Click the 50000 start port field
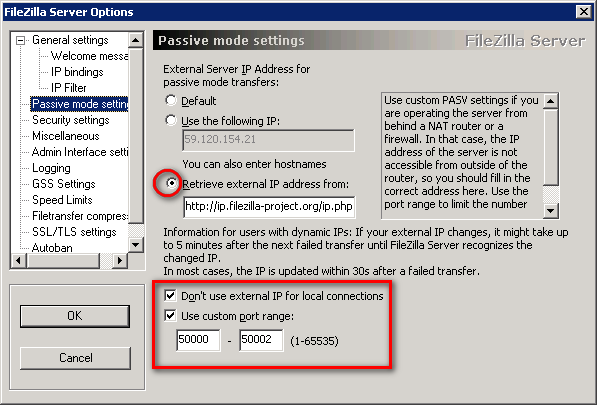This screenshot has width=597, height=405. click(x=198, y=340)
